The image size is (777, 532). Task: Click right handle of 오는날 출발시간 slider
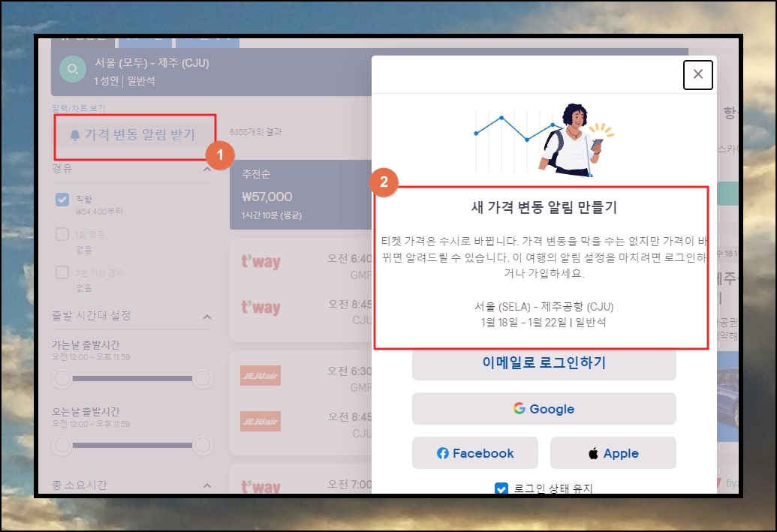[x=203, y=445]
